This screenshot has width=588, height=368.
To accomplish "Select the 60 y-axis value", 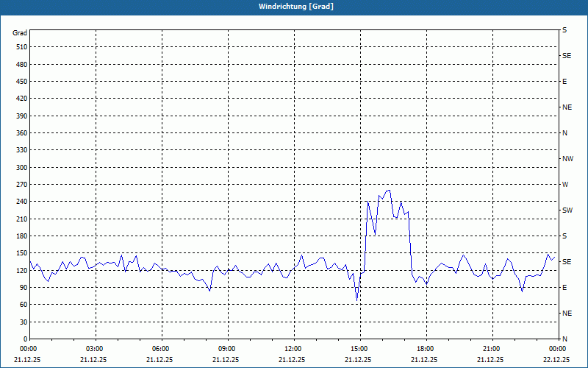I will [x=24, y=305].
